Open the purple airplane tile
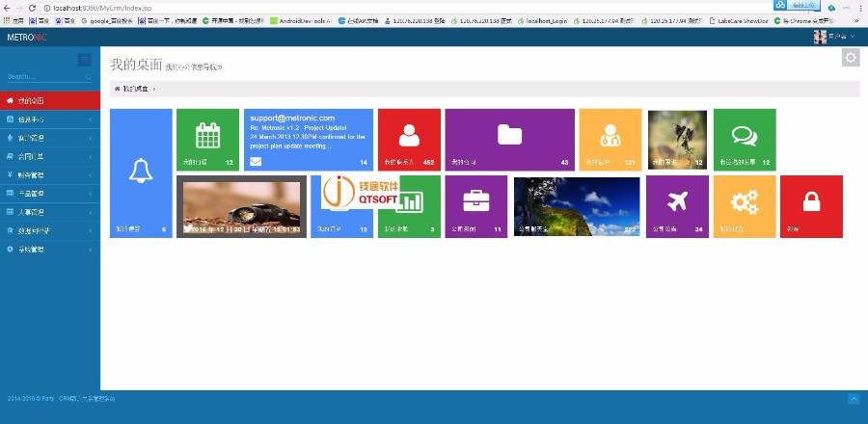868x424 pixels. (677, 207)
